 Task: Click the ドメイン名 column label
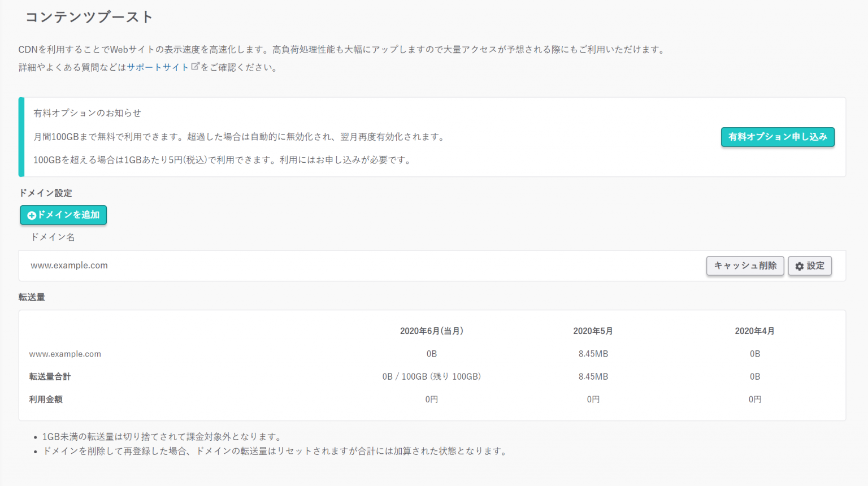click(53, 237)
